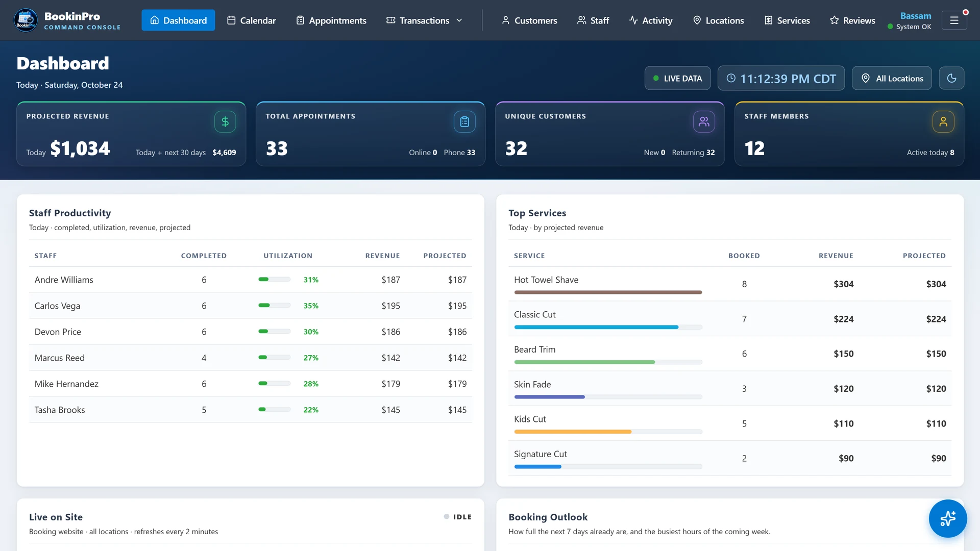Image resolution: width=980 pixels, height=551 pixels.
Task: Click the home icon in the Dashboard tab
Action: (x=154, y=20)
